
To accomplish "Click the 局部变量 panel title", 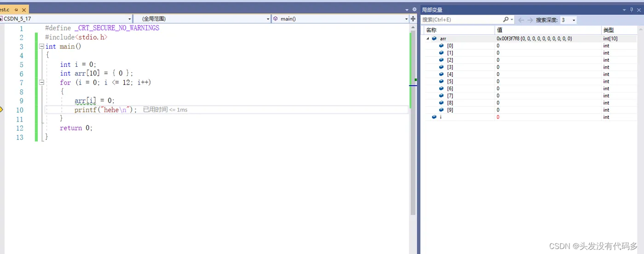I will (432, 10).
